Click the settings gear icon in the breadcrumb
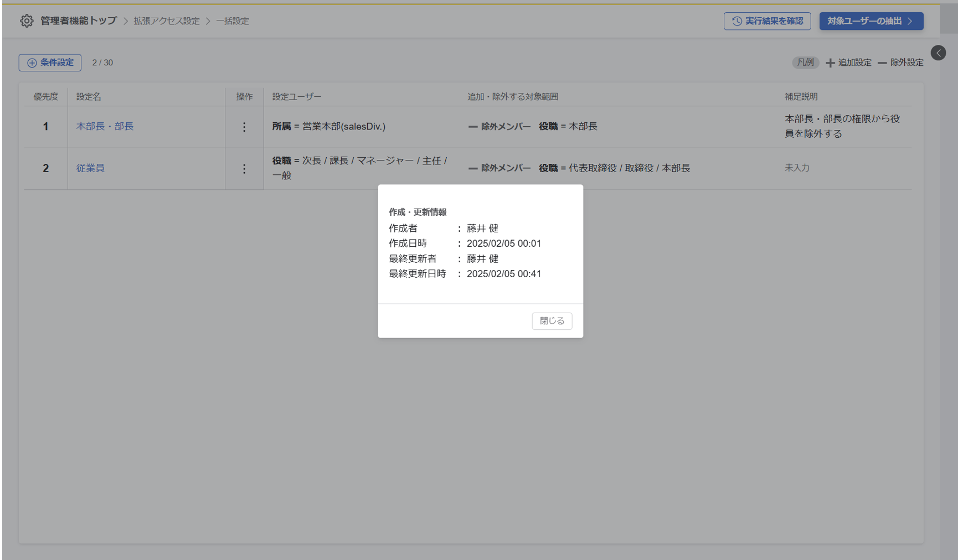 click(x=27, y=21)
